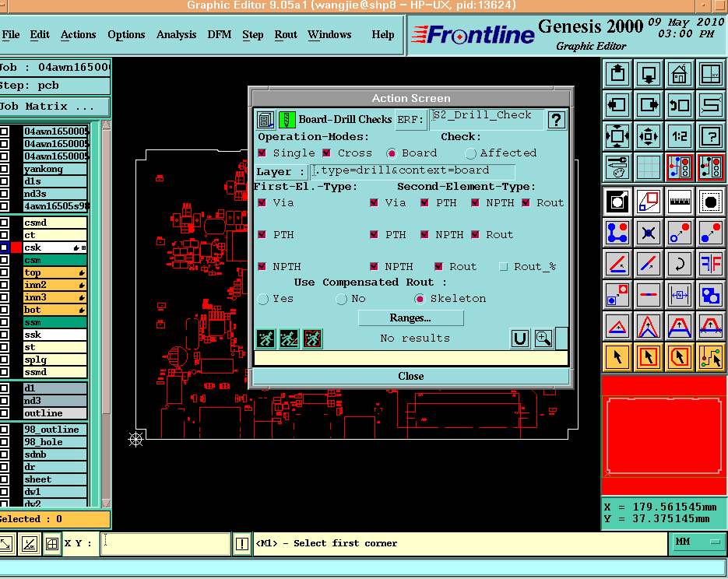
Task: Open the tools-palette icon on the right panel
Action: tap(617, 167)
